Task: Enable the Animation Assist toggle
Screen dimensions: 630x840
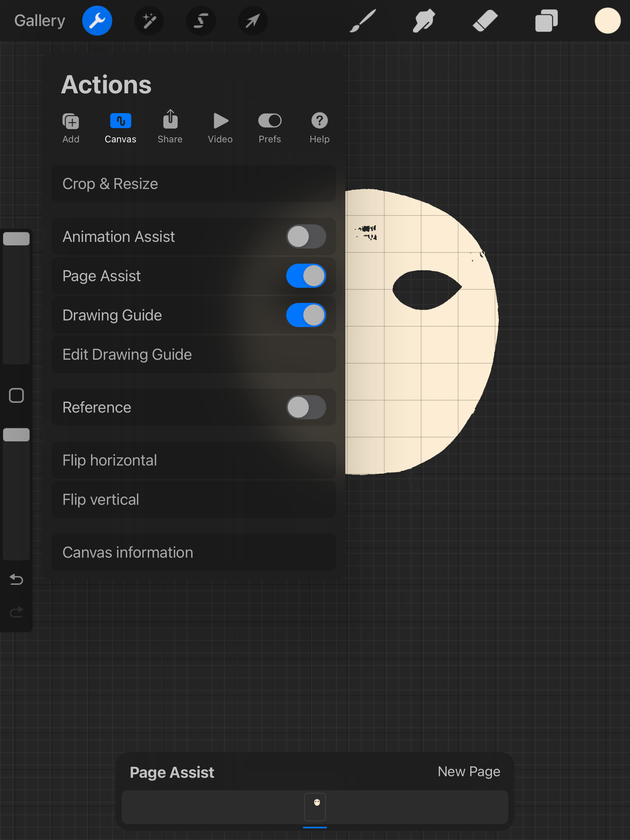Action: pos(306,237)
